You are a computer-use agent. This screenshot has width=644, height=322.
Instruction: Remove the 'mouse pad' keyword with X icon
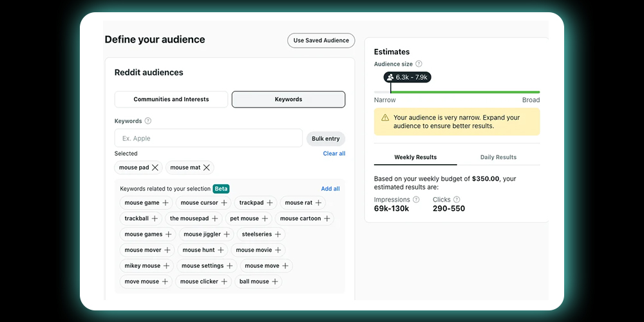click(155, 167)
